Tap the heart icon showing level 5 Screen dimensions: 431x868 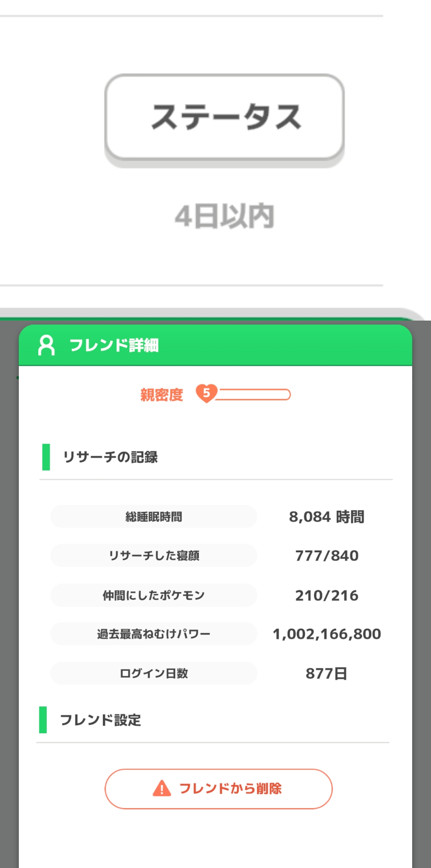(x=206, y=393)
